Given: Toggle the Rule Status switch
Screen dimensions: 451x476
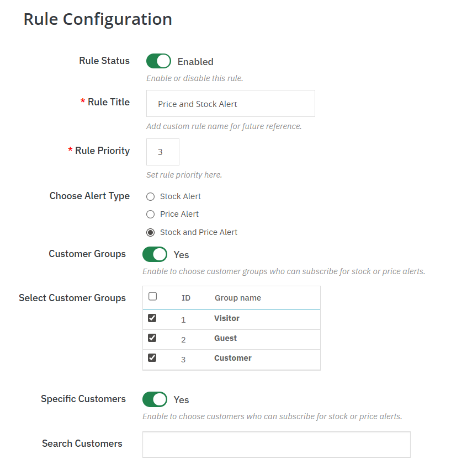Looking at the screenshot, I should coord(158,61).
